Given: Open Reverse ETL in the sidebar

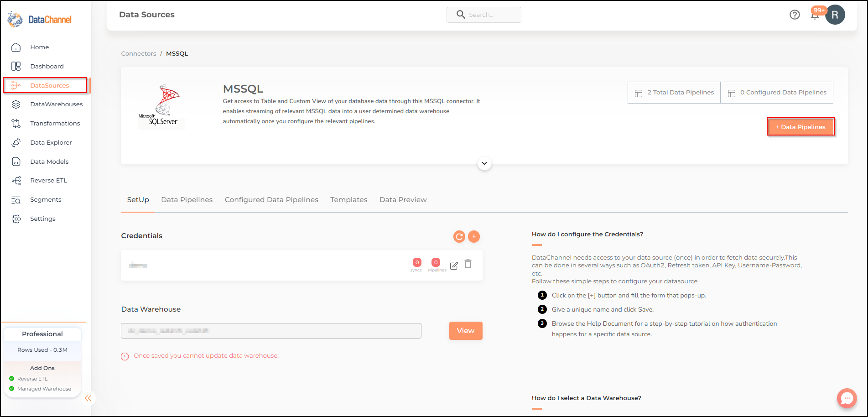Looking at the screenshot, I should 48,180.
